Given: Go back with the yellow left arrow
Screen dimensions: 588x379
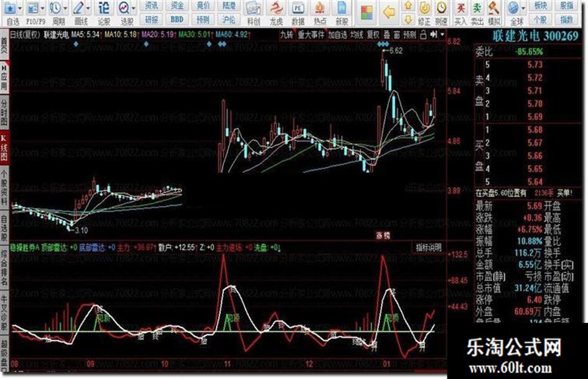Looking at the screenshot, I should pyautogui.click(x=389, y=13).
